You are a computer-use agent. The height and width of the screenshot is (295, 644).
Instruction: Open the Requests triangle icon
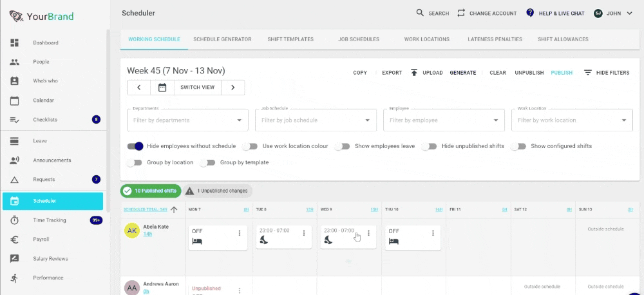click(14, 180)
